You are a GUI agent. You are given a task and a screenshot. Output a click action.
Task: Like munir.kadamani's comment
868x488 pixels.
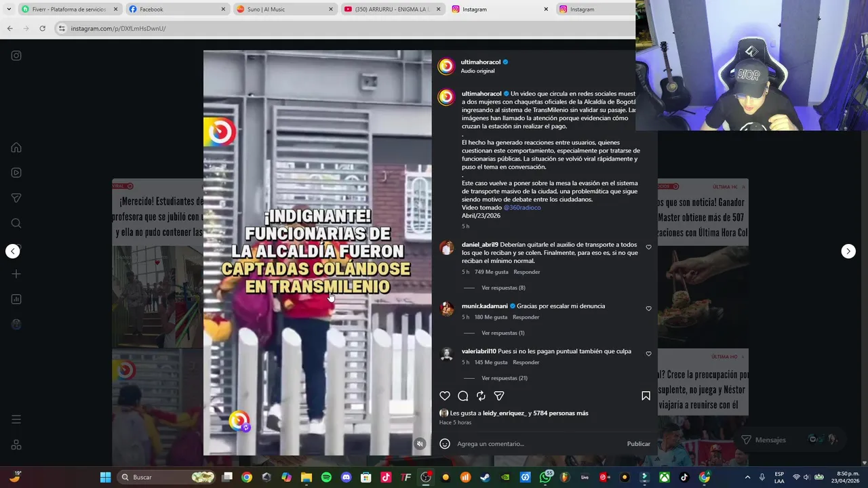point(648,309)
